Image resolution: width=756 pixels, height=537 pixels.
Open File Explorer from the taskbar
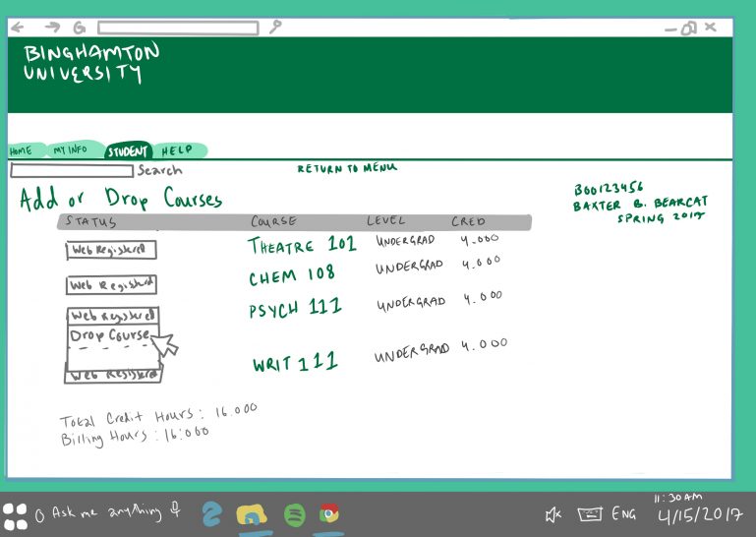pyautogui.click(x=253, y=514)
